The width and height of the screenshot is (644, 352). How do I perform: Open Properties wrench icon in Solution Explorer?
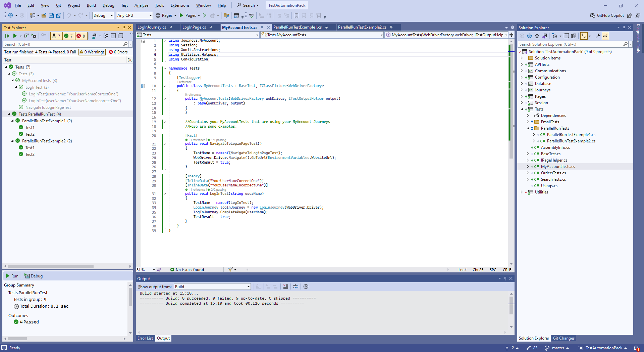598,36
